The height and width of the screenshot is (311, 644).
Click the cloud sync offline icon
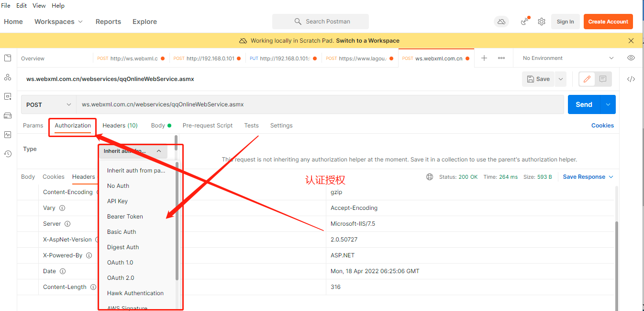[501, 22]
